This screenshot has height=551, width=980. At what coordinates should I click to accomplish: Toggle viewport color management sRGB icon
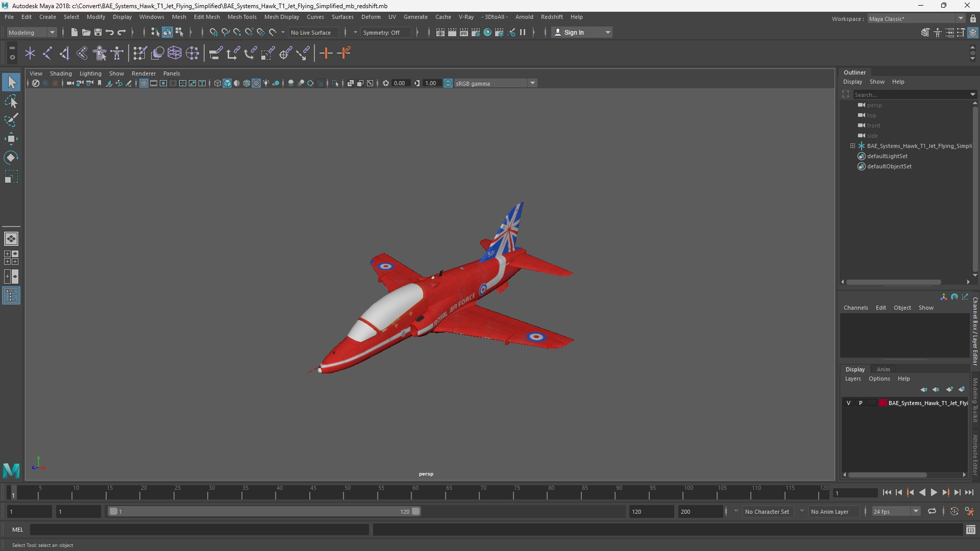point(448,83)
